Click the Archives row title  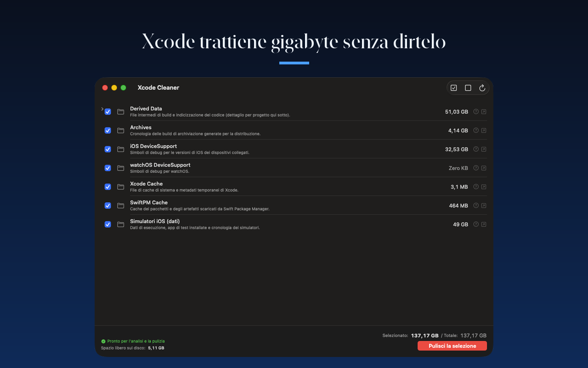pyautogui.click(x=141, y=127)
